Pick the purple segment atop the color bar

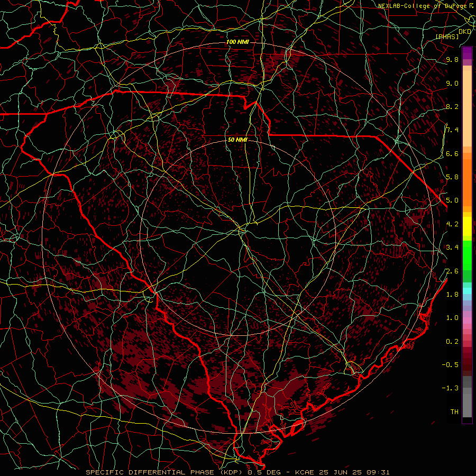pyautogui.click(x=467, y=53)
